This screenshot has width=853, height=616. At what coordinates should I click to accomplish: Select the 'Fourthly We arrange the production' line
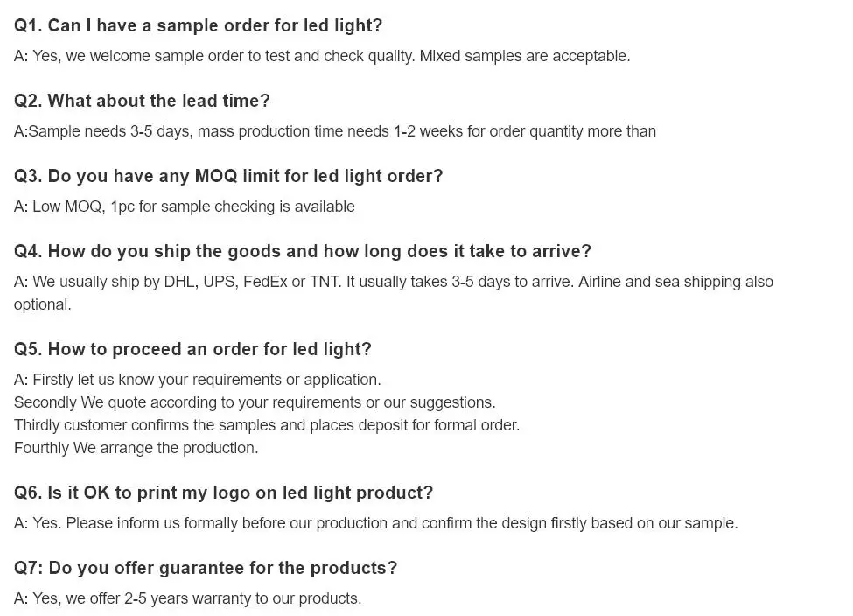(x=136, y=448)
